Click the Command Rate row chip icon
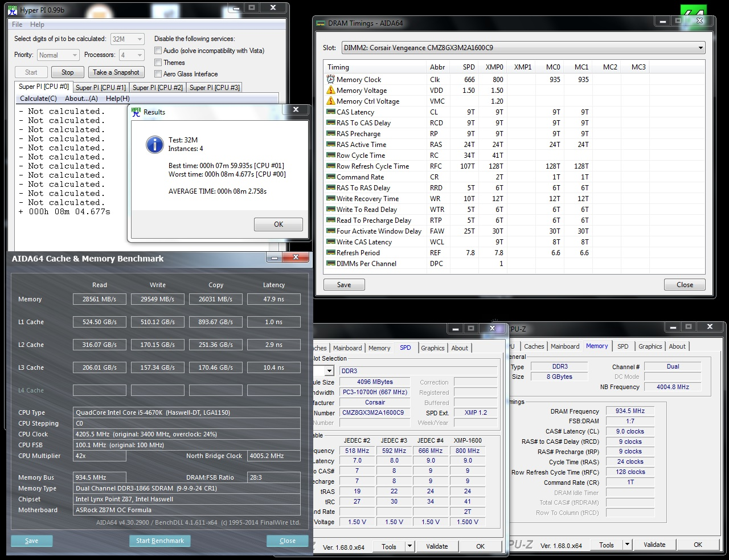This screenshot has height=560, width=729. [x=331, y=177]
